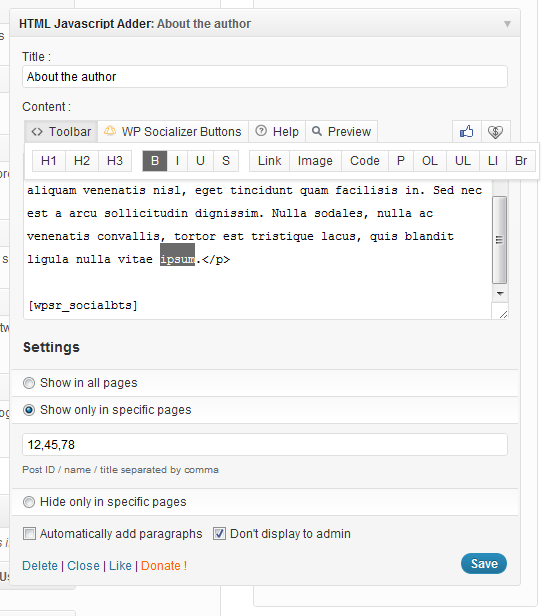The height and width of the screenshot is (616, 553).
Task: Uncheck Don't display to admin
Action: pyautogui.click(x=219, y=534)
